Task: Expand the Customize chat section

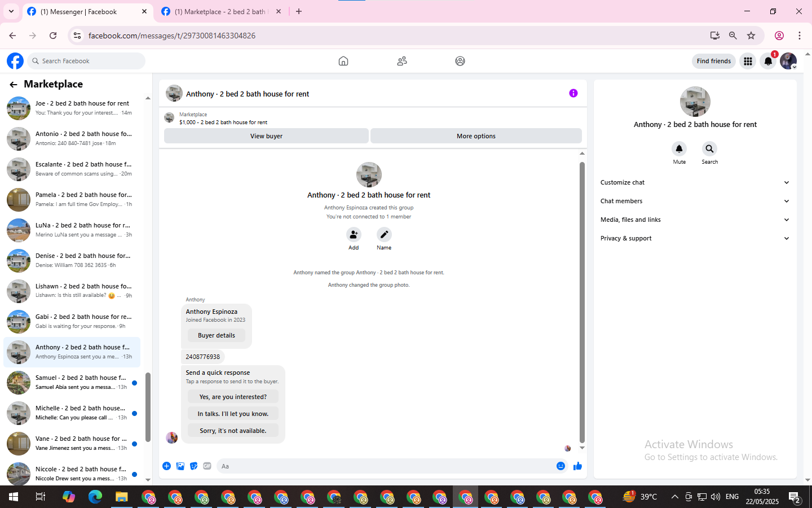Action: [x=695, y=182]
